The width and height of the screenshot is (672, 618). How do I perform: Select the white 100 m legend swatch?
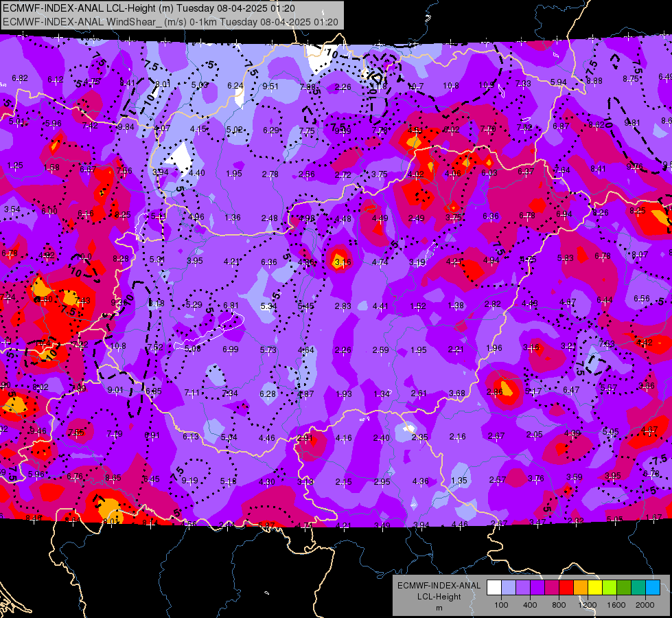(x=494, y=588)
